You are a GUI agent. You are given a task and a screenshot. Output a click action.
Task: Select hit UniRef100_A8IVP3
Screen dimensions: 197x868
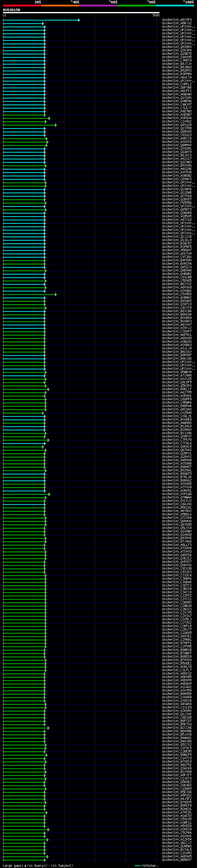177,20
